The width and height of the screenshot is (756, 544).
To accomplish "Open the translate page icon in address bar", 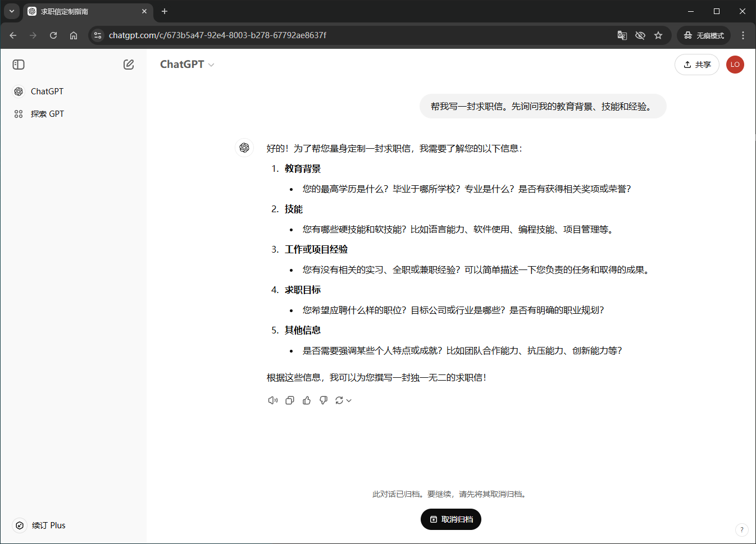I will point(622,35).
